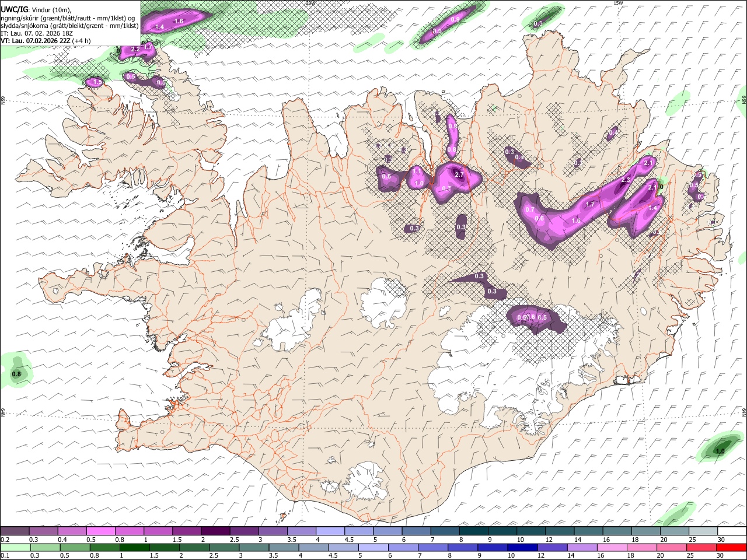Viewport: 747px width, 560px height.
Task: Click the 'rigning/skúrir' legend description line
Action: click(x=68, y=17)
